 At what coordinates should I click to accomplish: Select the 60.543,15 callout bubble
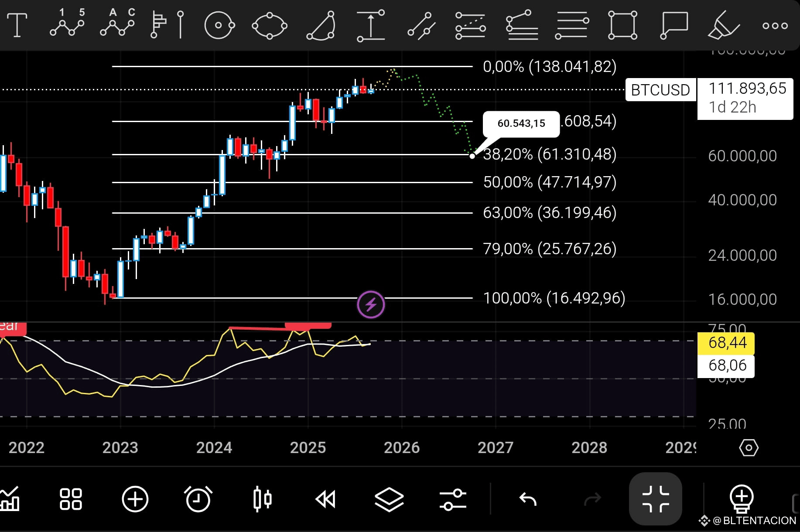pos(521,123)
